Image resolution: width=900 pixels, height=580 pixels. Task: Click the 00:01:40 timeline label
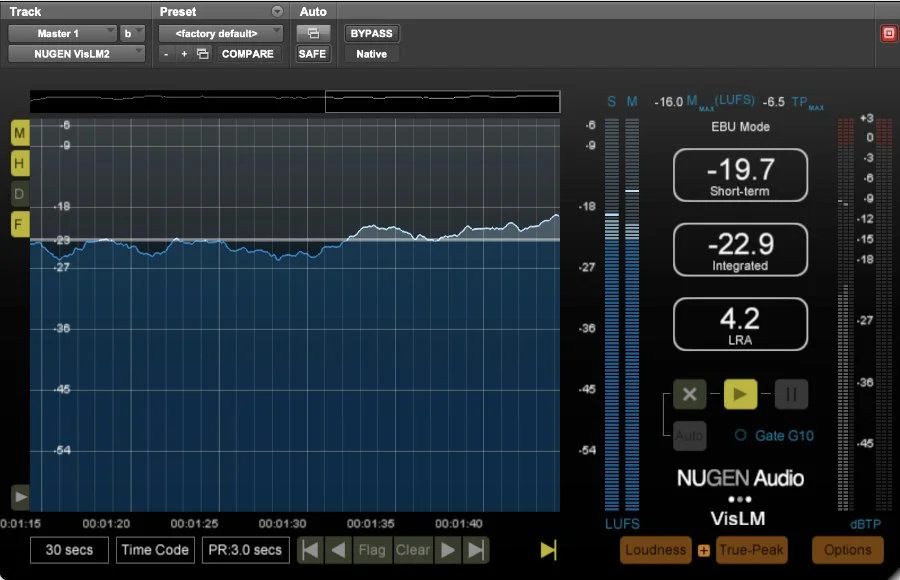click(x=459, y=524)
